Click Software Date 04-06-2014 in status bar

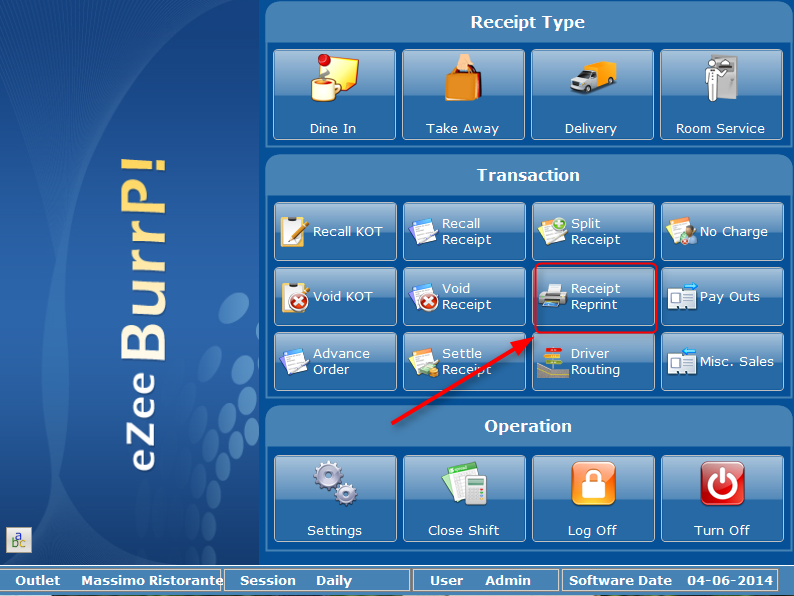[x=670, y=580]
